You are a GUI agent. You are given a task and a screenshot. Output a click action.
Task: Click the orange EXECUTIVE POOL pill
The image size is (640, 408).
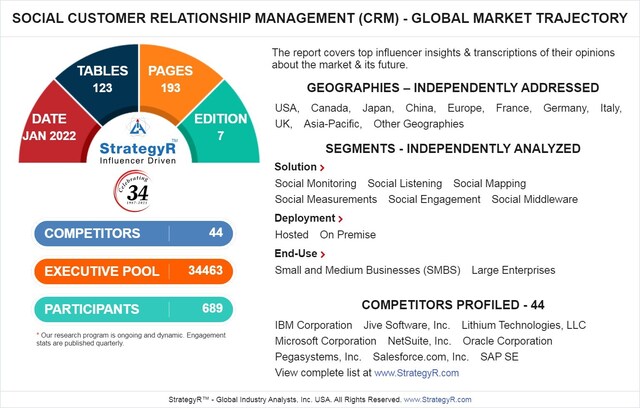tap(133, 271)
